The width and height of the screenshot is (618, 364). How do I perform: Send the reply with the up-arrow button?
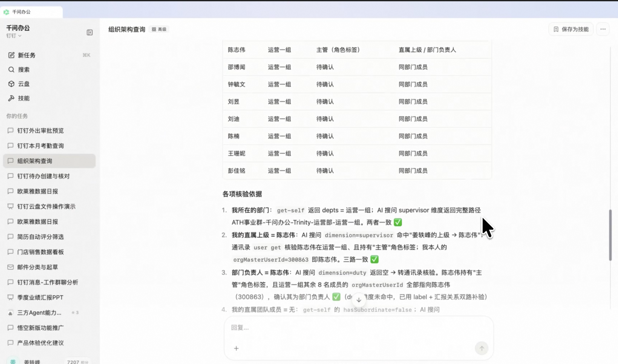482,349
